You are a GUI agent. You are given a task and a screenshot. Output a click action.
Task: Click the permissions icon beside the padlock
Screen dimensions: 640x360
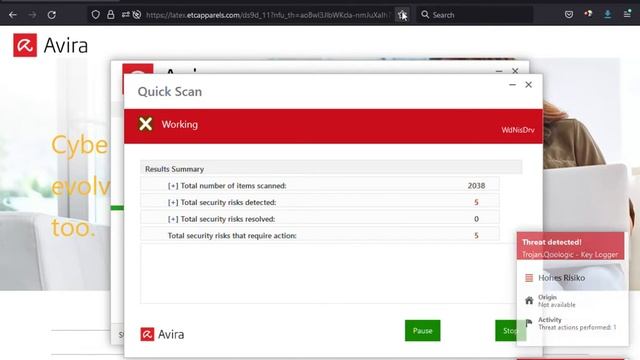point(125,15)
